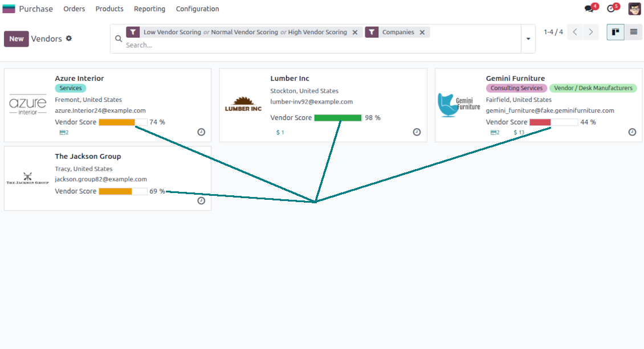Go to previous page of vendors

575,32
